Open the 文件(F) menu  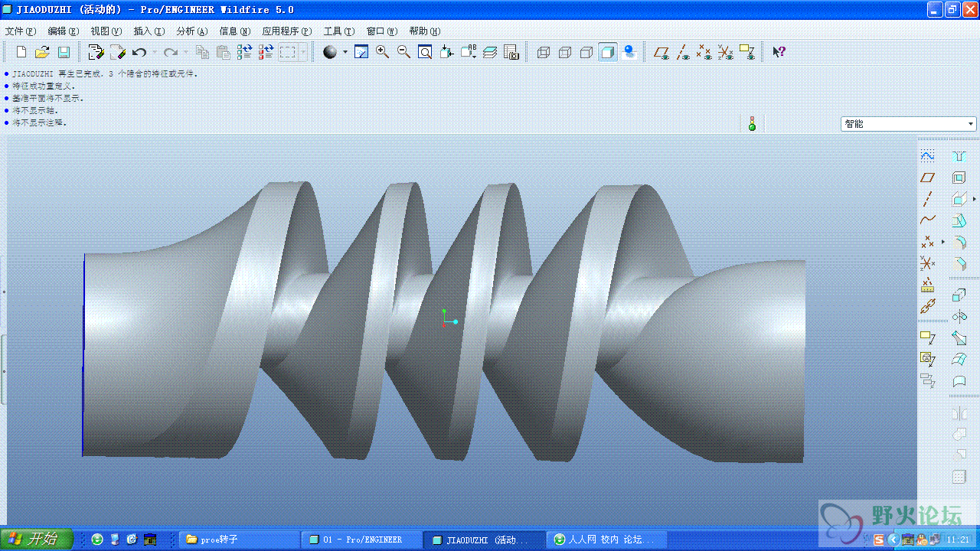(21, 31)
